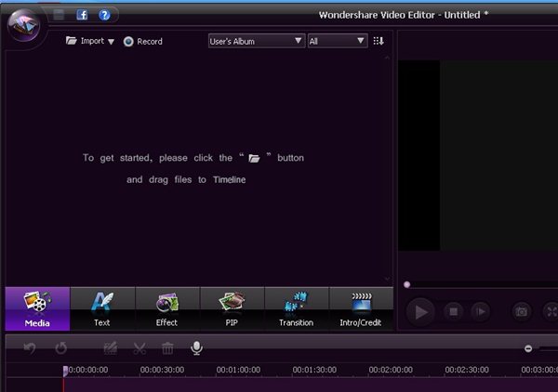558x392 pixels.
Task: Switch to the PIP tab
Action: (232, 308)
